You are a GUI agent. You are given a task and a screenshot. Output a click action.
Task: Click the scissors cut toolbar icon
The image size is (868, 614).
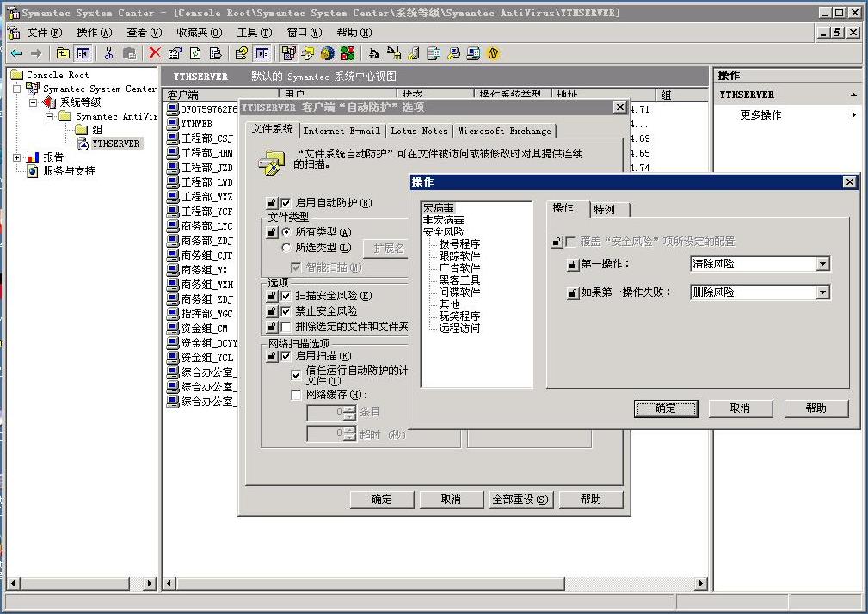pyautogui.click(x=108, y=53)
